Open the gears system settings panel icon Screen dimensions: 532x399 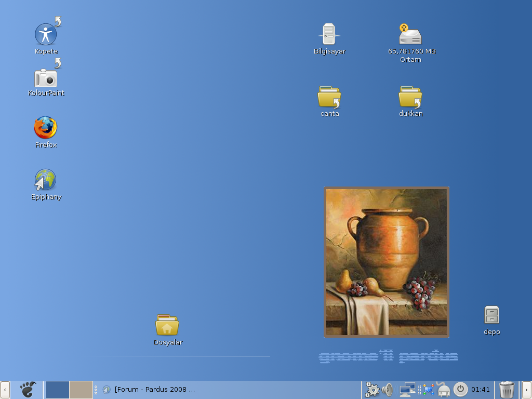[x=373, y=390]
